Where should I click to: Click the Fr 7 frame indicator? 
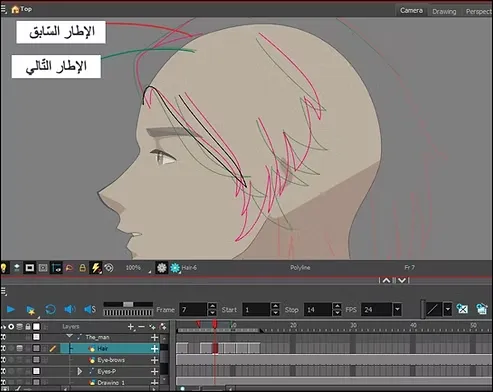pyautogui.click(x=409, y=267)
